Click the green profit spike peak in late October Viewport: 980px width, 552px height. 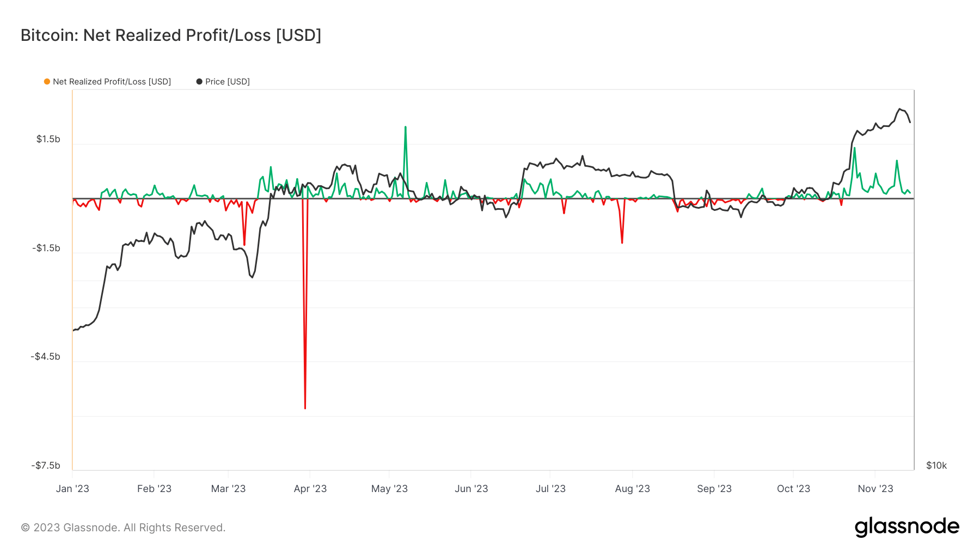click(854, 148)
